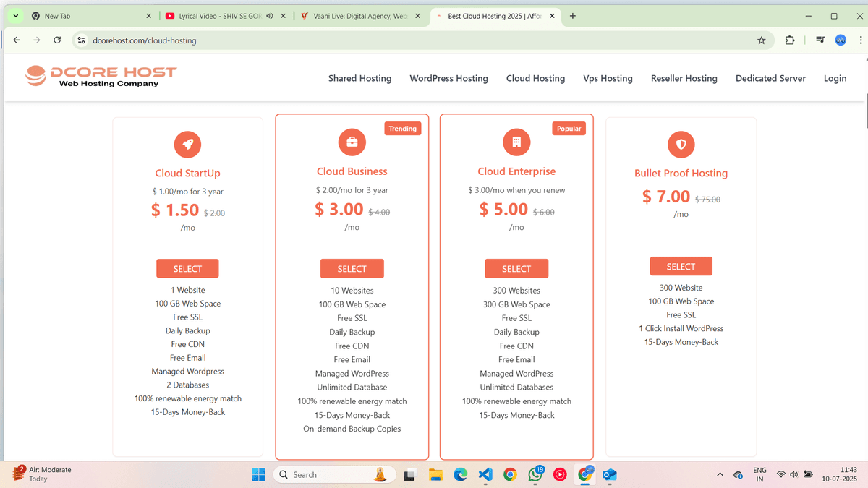This screenshot has height=488, width=868.
Task: Go forward with the forward arrow button
Action: pyautogui.click(x=37, y=40)
